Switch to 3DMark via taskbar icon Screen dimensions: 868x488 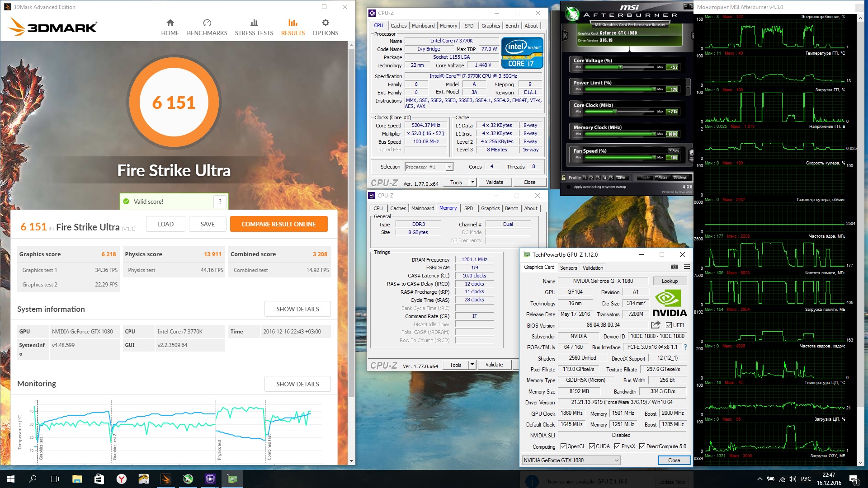[165, 479]
